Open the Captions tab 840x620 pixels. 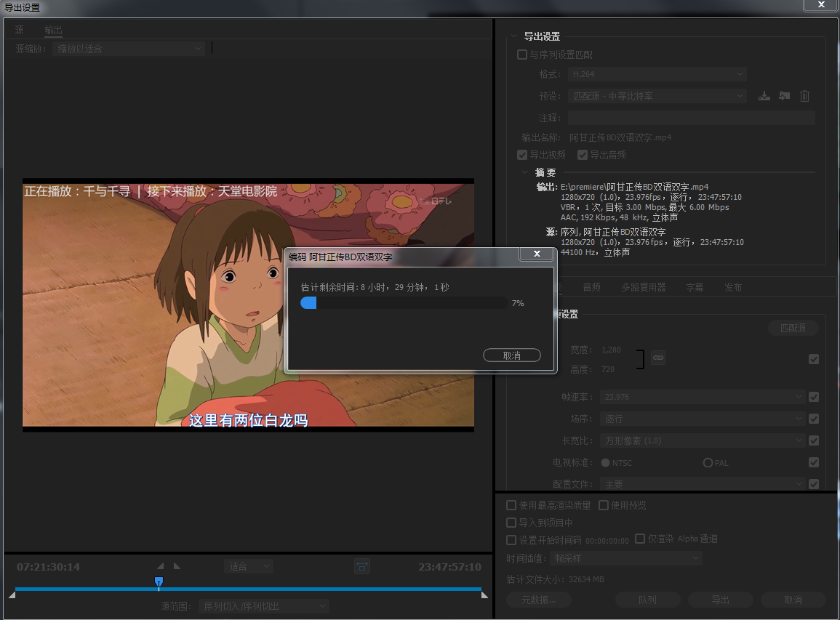click(x=695, y=288)
